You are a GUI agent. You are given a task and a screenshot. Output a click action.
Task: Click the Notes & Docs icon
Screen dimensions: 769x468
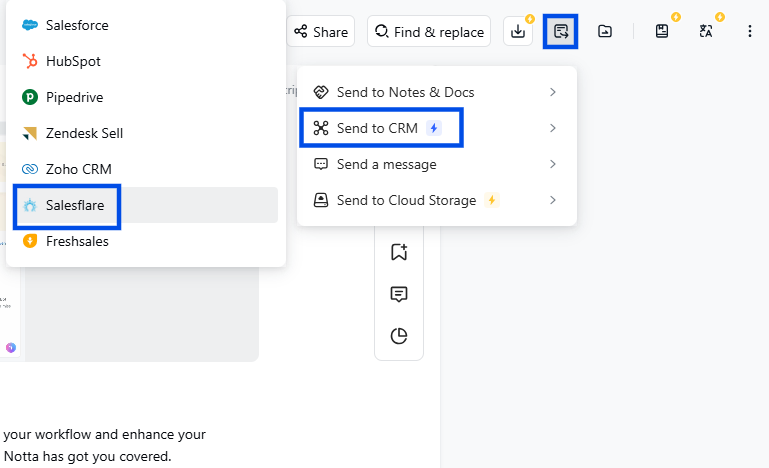click(x=321, y=92)
